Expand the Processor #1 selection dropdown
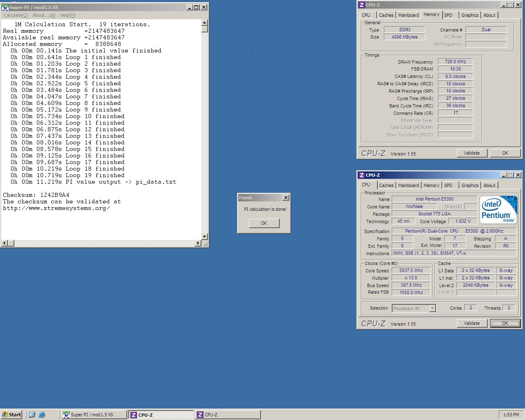Image resolution: width=525 pixels, height=420 pixels. point(432,308)
